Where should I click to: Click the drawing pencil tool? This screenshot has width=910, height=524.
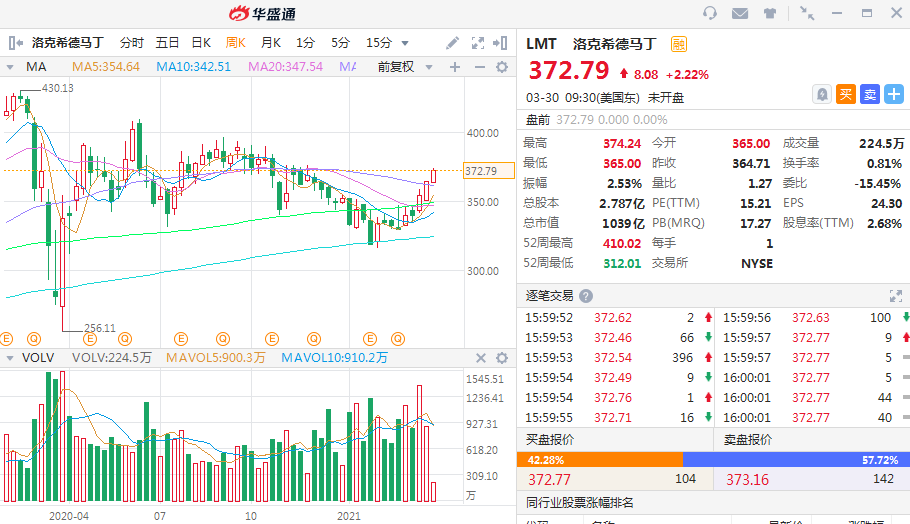pos(453,43)
